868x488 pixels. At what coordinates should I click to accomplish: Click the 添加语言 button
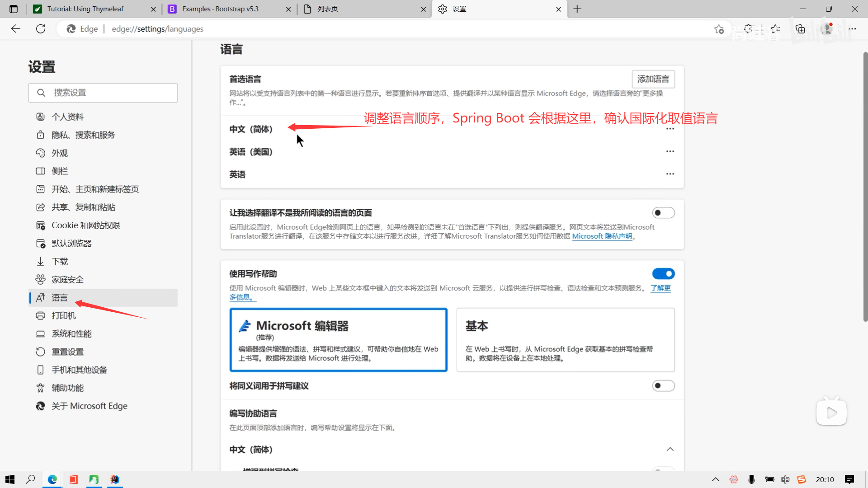[x=653, y=79]
